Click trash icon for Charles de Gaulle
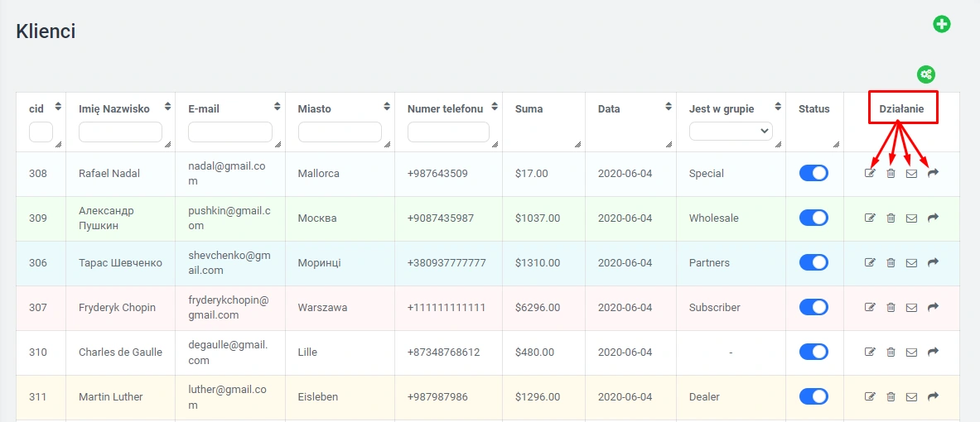The height and width of the screenshot is (422, 980). pyautogui.click(x=891, y=352)
